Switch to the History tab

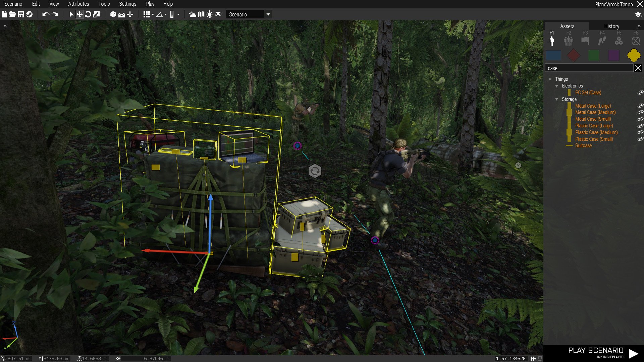(611, 26)
